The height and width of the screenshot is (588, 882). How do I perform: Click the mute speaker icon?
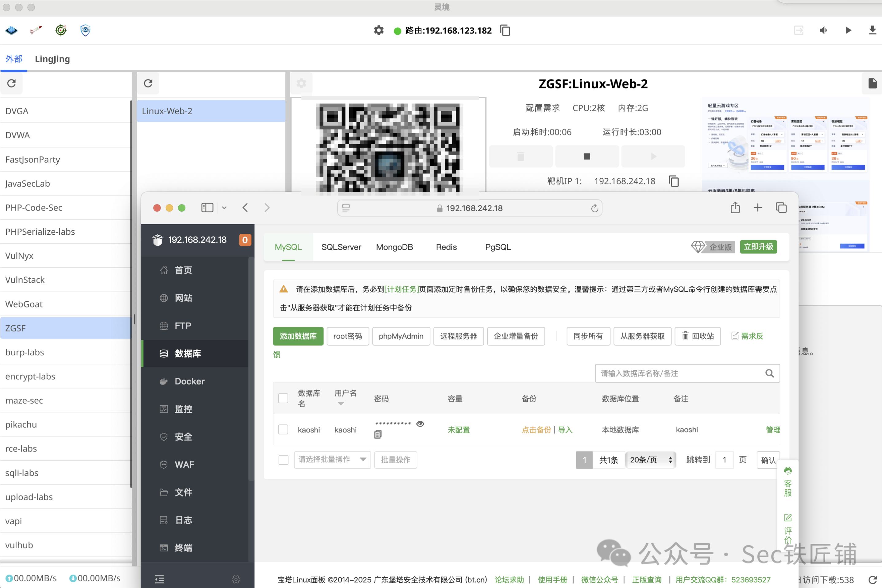click(x=823, y=30)
